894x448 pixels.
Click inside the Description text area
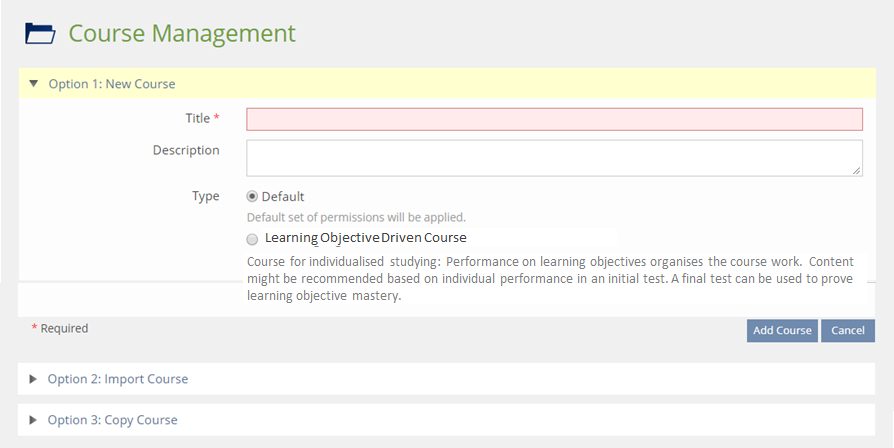(x=554, y=157)
